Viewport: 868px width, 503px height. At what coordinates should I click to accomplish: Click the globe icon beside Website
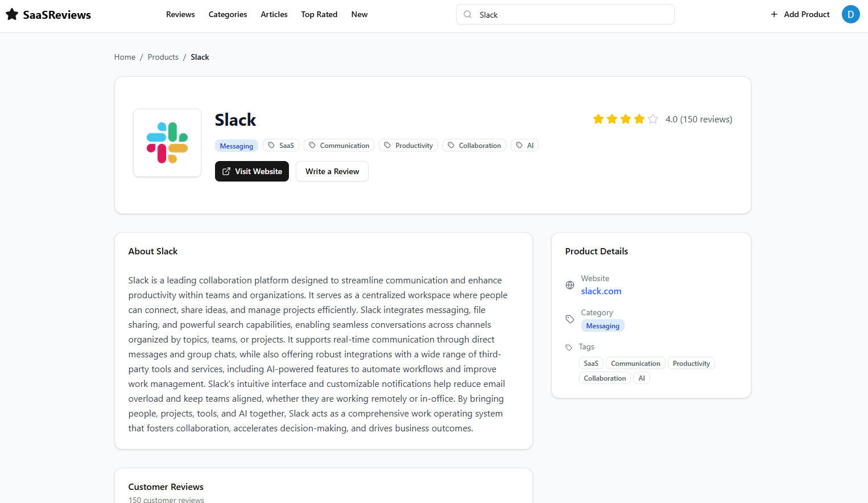click(570, 285)
